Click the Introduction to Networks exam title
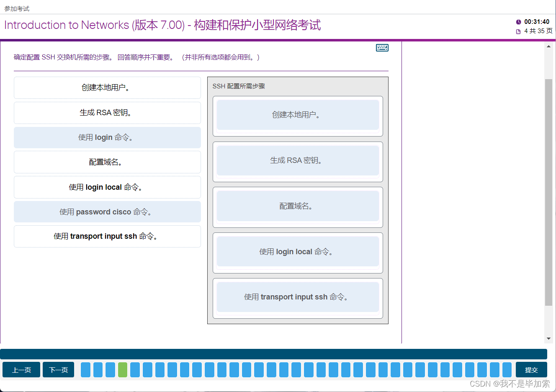Screen dimensions: 556x392 click(162, 25)
